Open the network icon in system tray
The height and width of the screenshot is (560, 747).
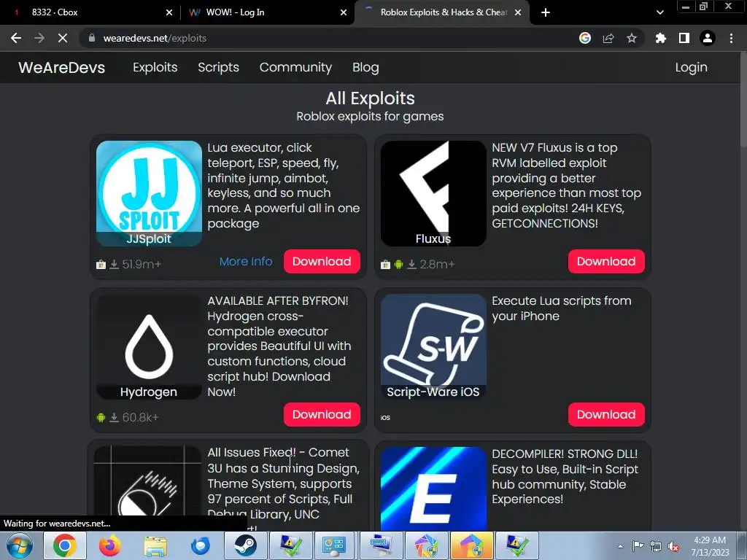tap(656, 546)
